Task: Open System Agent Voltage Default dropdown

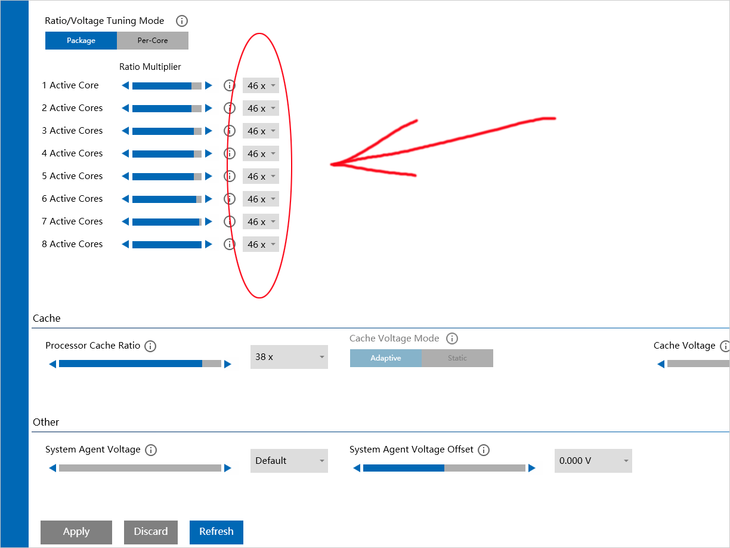Action: 289,461
